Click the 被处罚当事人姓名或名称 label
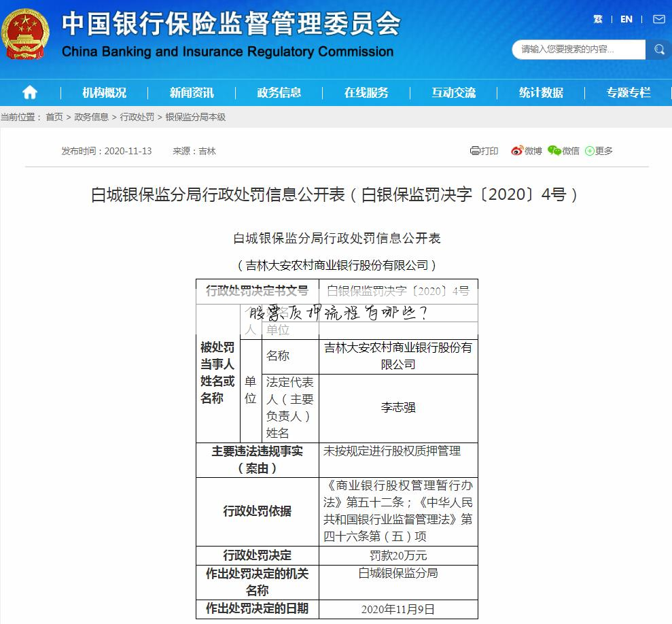 (x=217, y=372)
